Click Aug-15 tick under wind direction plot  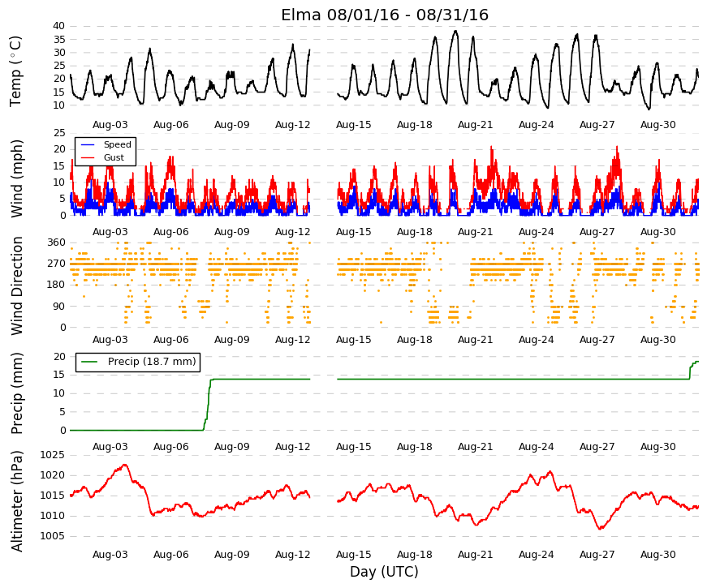click(354, 340)
